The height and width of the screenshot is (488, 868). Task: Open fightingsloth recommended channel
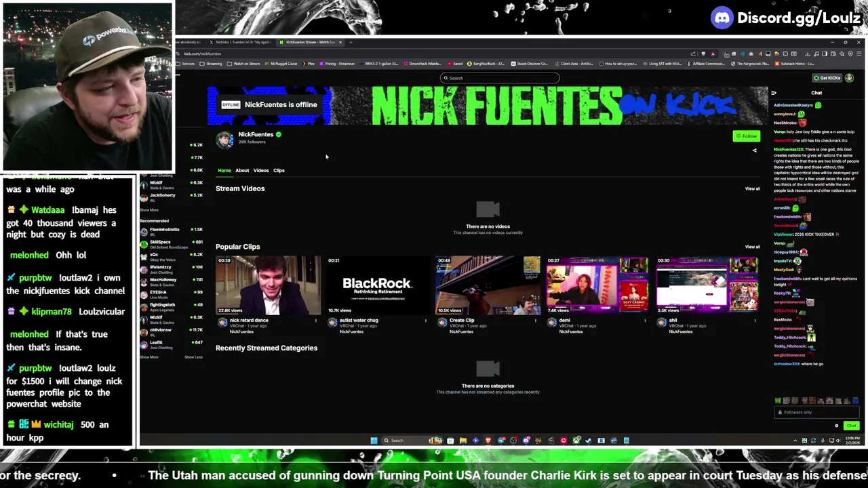coord(171,306)
